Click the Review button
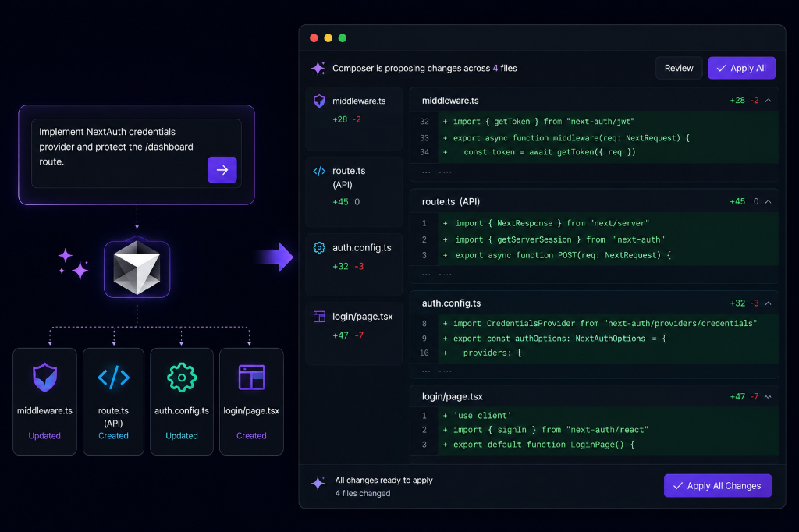The width and height of the screenshot is (799, 532). pyautogui.click(x=679, y=69)
